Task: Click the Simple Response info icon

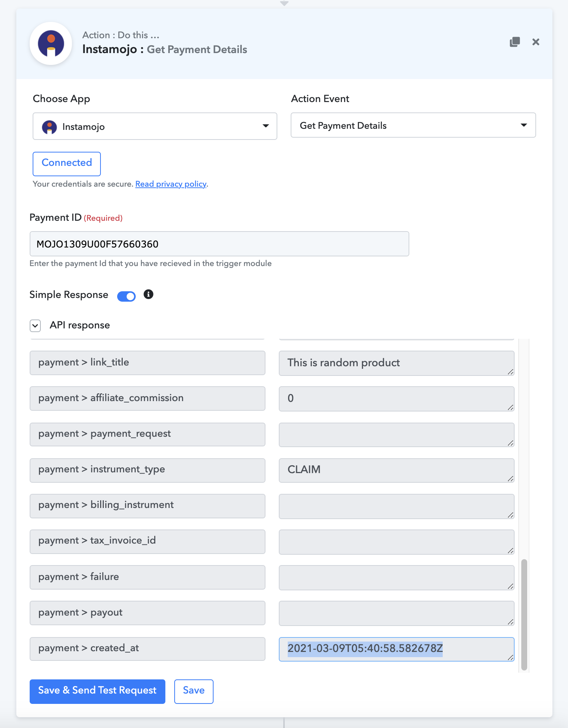Action: (x=148, y=294)
